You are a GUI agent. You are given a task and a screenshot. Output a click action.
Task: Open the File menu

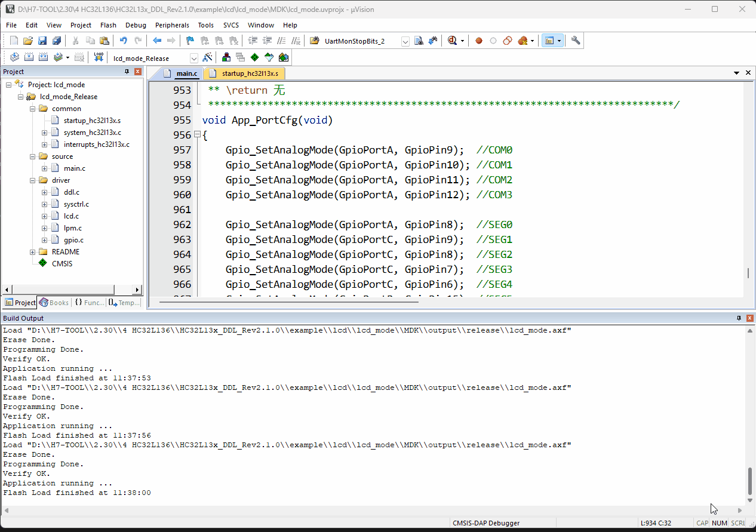(x=11, y=25)
